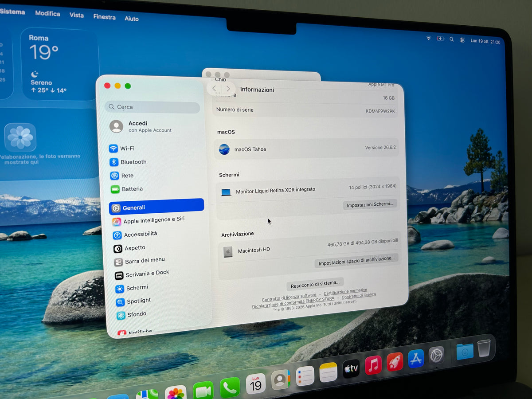Viewport: 532px width, 399px height.
Task: Open Aspetto in the sidebar
Action: (x=129, y=248)
